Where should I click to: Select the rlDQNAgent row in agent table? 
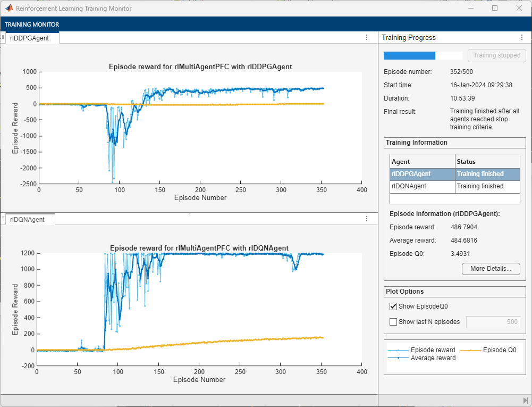click(x=454, y=187)
